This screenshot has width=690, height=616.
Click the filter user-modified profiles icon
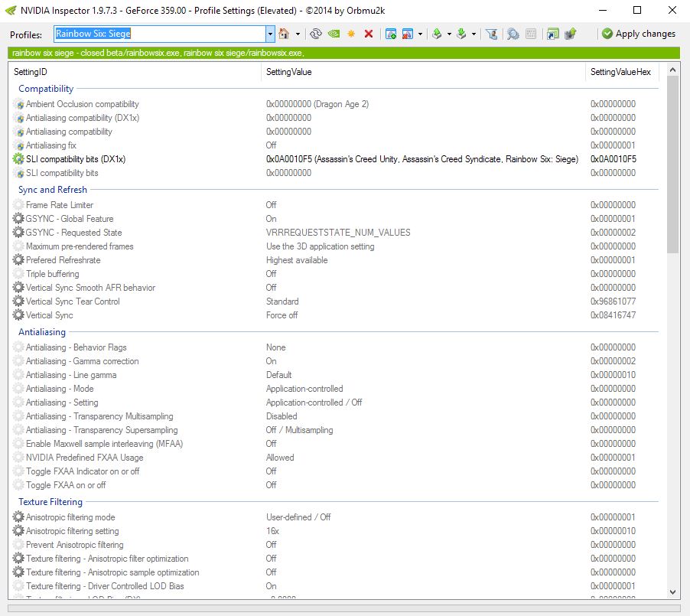click(x=492, y=34)
